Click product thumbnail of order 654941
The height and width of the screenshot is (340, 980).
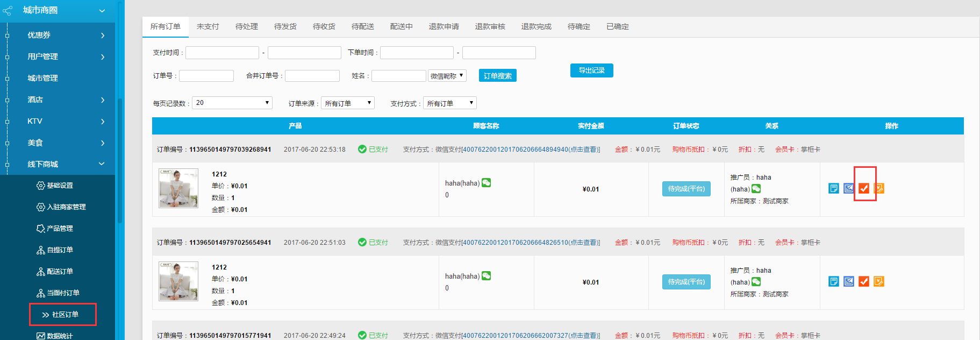(178, 281)
